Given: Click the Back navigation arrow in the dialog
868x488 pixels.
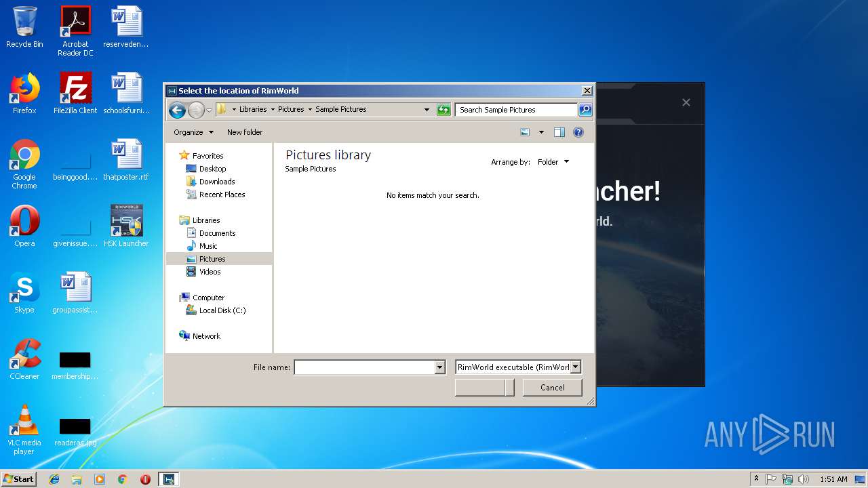Looking at the screenshot, I should pos(177,110).
